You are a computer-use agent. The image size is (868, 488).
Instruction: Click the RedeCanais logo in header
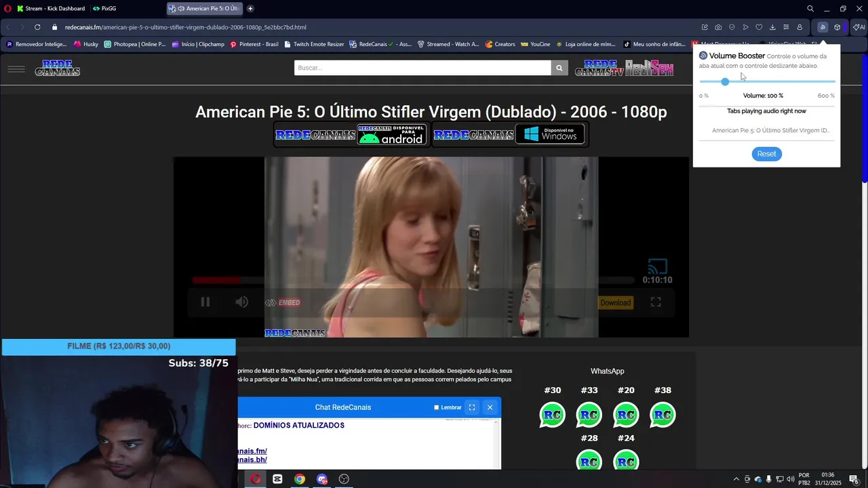coord(58,68)
